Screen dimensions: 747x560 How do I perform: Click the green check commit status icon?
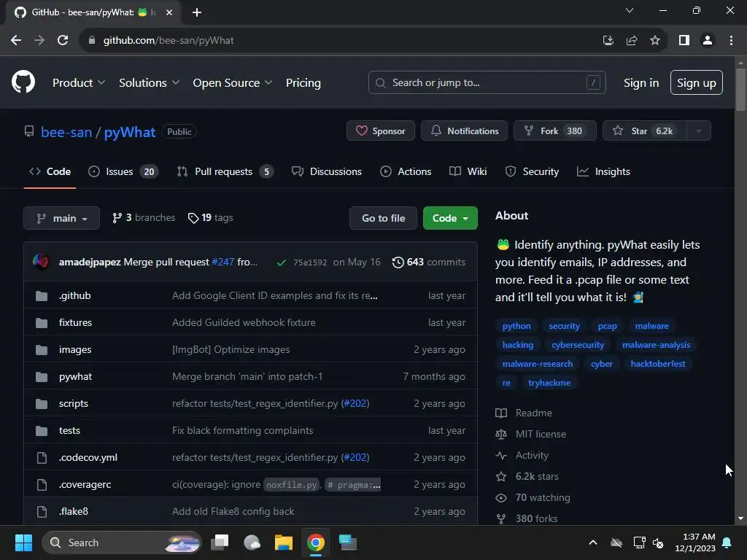(x=281, y=262)
